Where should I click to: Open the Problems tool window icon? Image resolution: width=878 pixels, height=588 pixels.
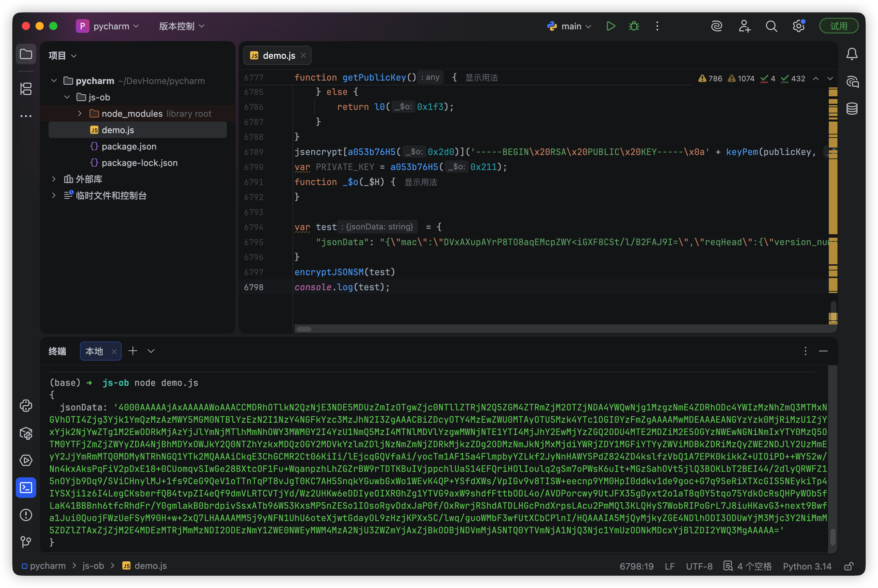point(26,515)
